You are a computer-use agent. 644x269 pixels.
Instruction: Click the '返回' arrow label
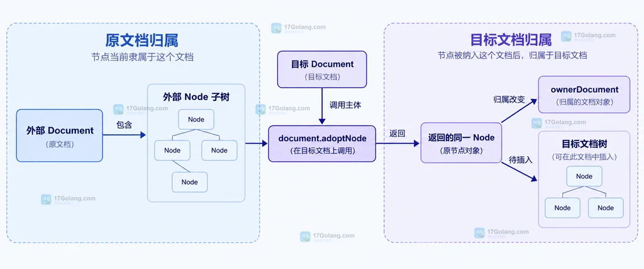click(397, 134)
